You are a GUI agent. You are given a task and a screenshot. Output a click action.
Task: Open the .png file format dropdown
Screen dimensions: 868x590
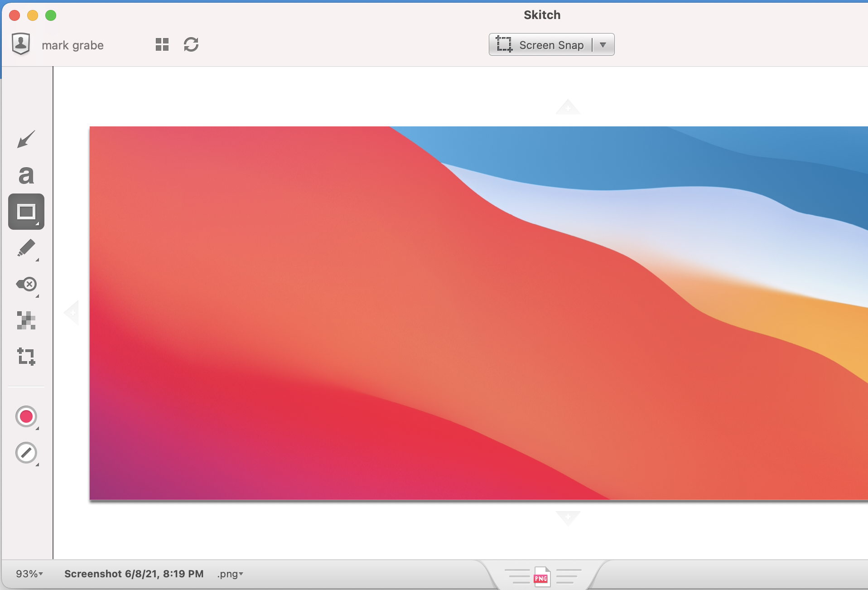pos(230,574)
